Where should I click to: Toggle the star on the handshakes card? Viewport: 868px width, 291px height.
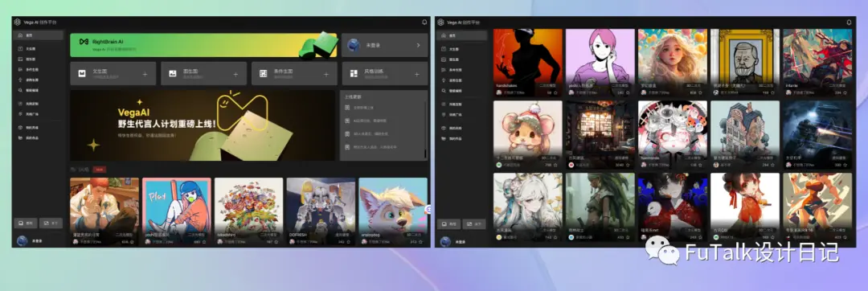coord(555,93)
